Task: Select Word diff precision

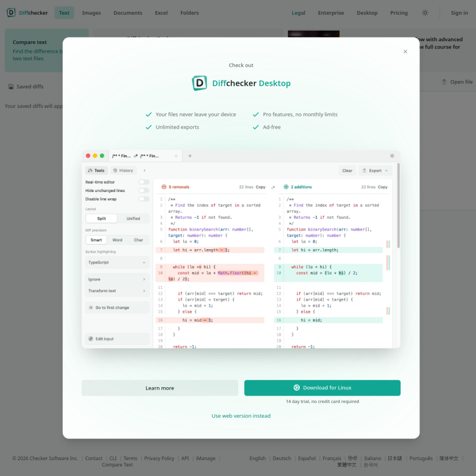Action: [117, 240]
